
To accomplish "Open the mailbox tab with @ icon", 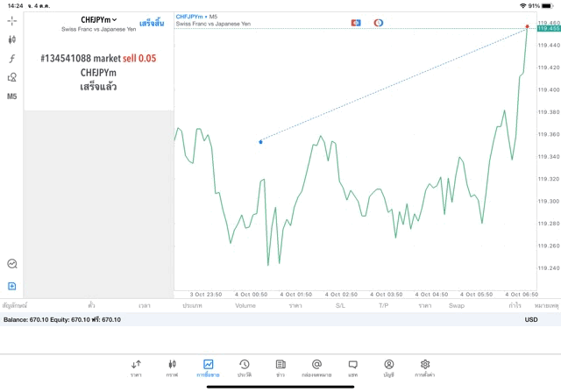I will tap(316, 367).
